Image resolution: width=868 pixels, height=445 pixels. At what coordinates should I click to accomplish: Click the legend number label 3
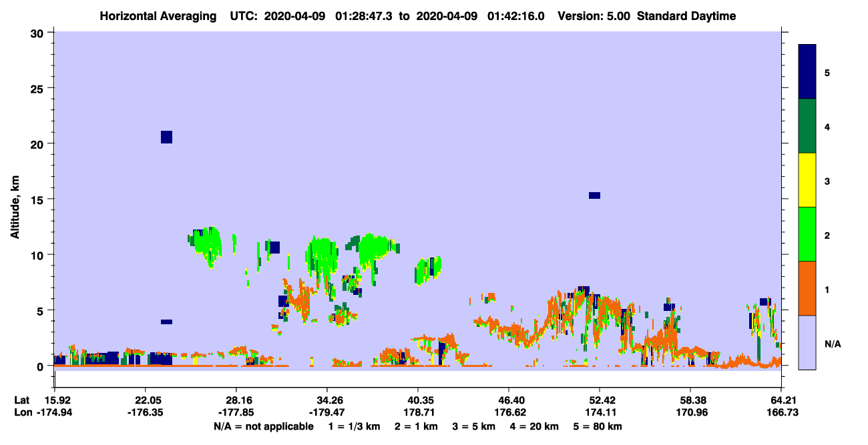coord(827,180)
